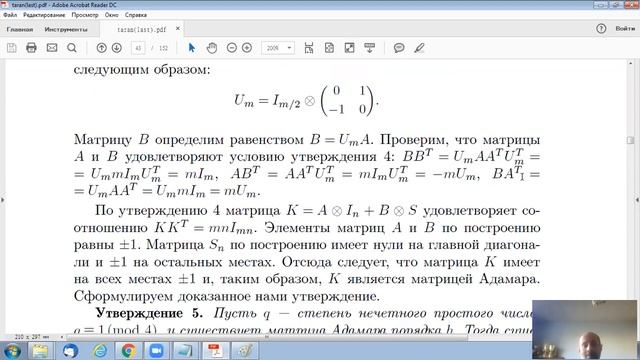Open read mode toolbar icon
Screen dimensions: 640x360
pyautogui.click(x=369, y=48)
